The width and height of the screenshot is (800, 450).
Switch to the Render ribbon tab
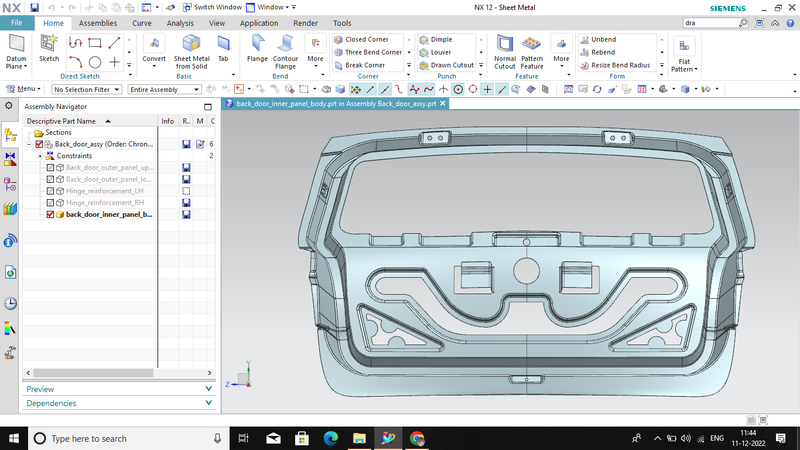point(306,23)
